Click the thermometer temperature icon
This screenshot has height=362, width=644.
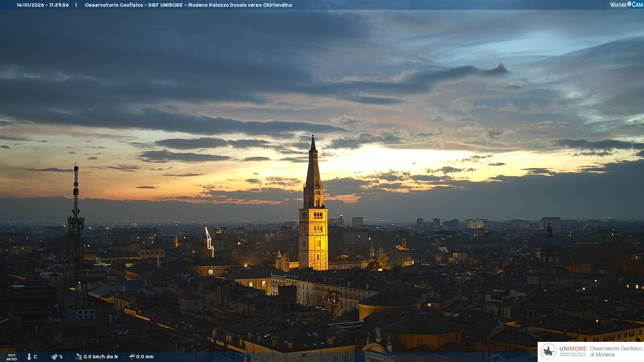(x=29, y=357)
